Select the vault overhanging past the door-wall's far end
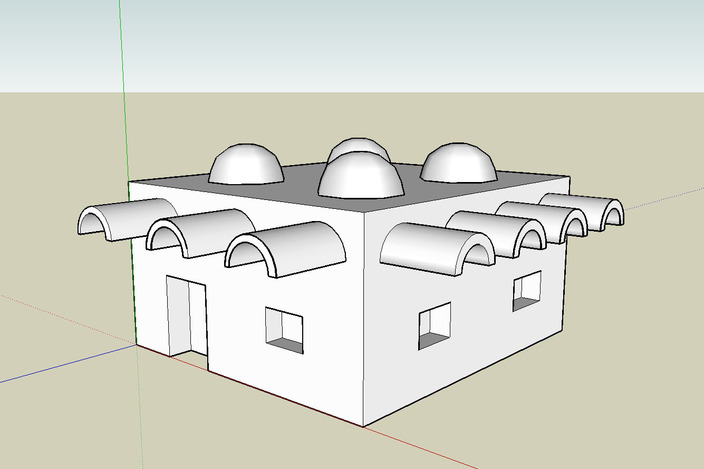Viewport: 704px width, 469px height. [128, 219]
